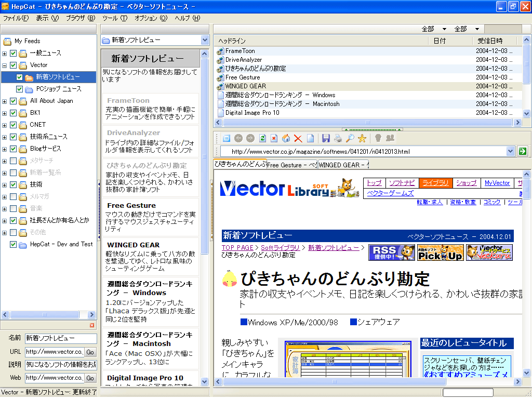Click the stop loading page icon
Image resolution: width=532 pixels, height=399 pixels.
pyautogui.click(x=274, y=138)
